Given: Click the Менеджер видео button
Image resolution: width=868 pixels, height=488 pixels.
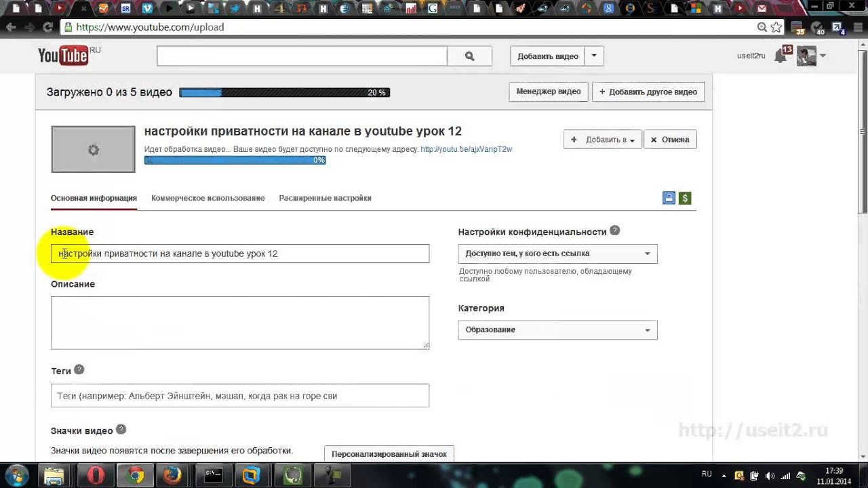Looking at the screenshot, I should (x=548, y=91).
